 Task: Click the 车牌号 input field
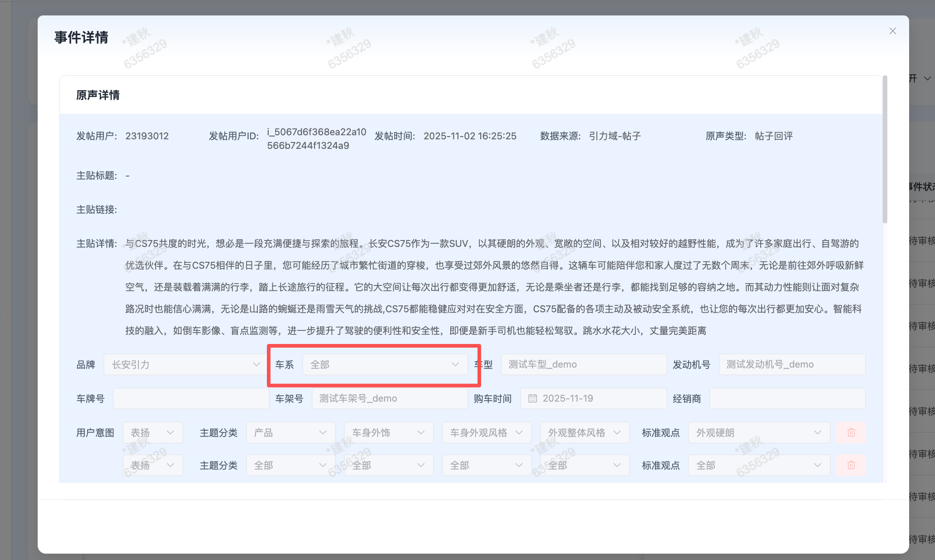pos(191,398)
